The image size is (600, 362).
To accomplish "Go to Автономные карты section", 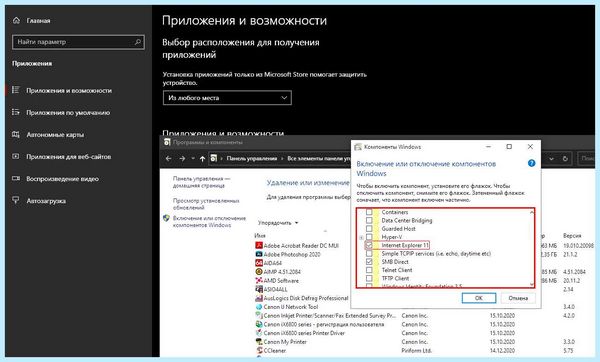I will point(55,135).
